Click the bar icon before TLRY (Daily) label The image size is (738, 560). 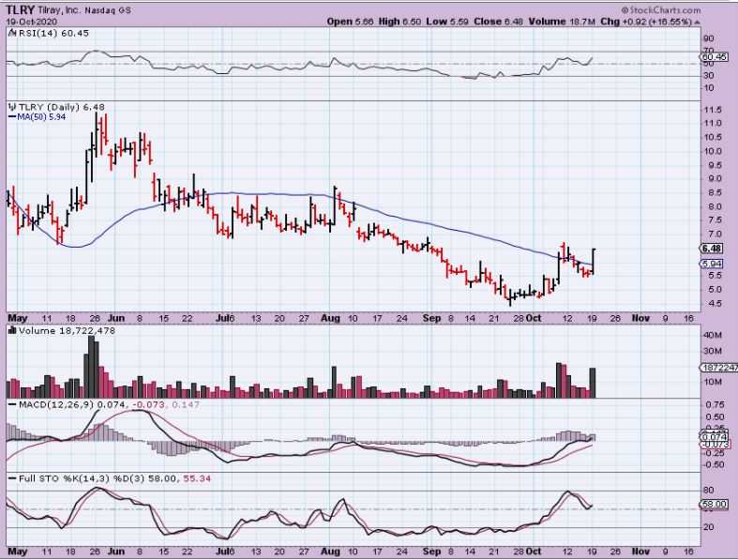point(12,107)
